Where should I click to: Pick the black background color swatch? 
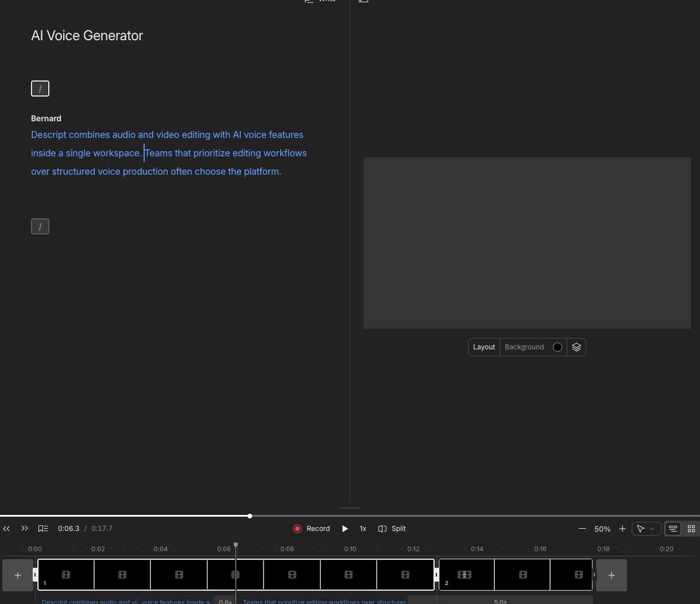coord(557,347)
